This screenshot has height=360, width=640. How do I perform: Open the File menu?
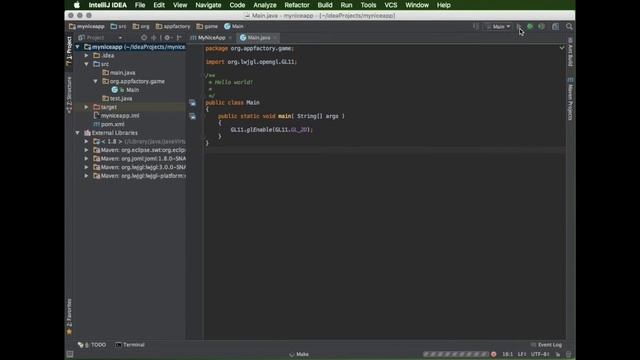coord(140,5)
